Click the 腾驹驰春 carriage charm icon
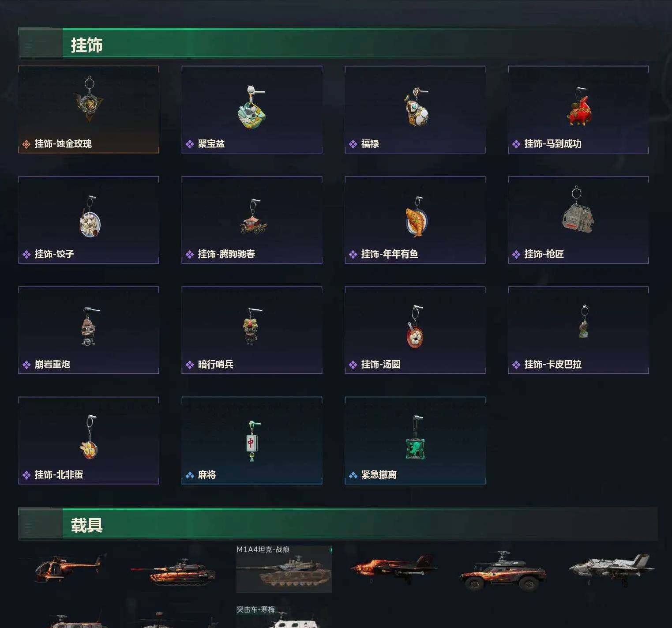 click(x=253, y=217)
